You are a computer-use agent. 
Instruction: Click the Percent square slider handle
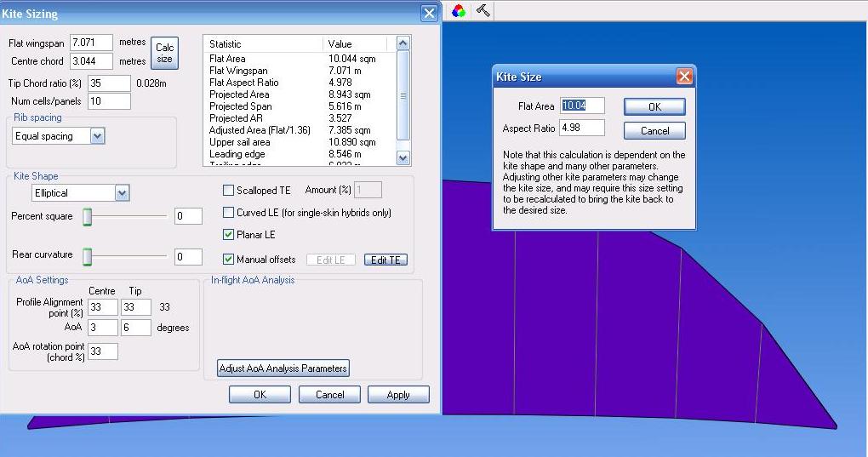[x=87, y=217]
